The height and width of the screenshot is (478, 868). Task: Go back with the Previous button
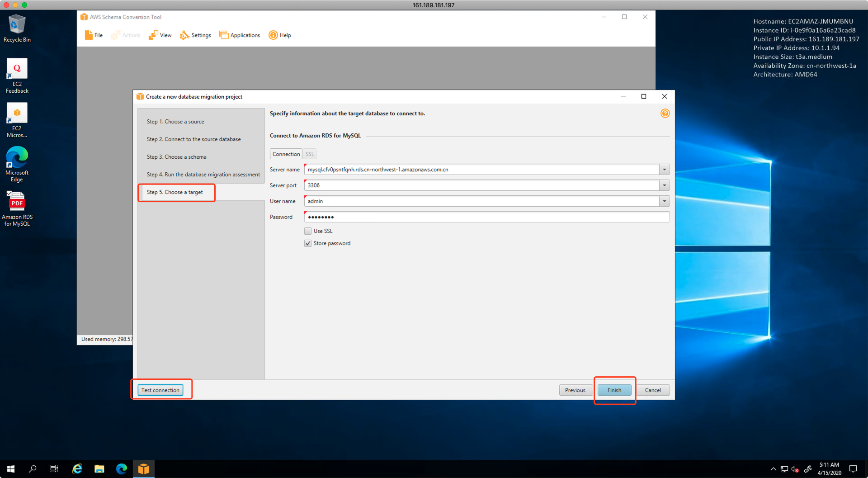(x=575, y=390)
